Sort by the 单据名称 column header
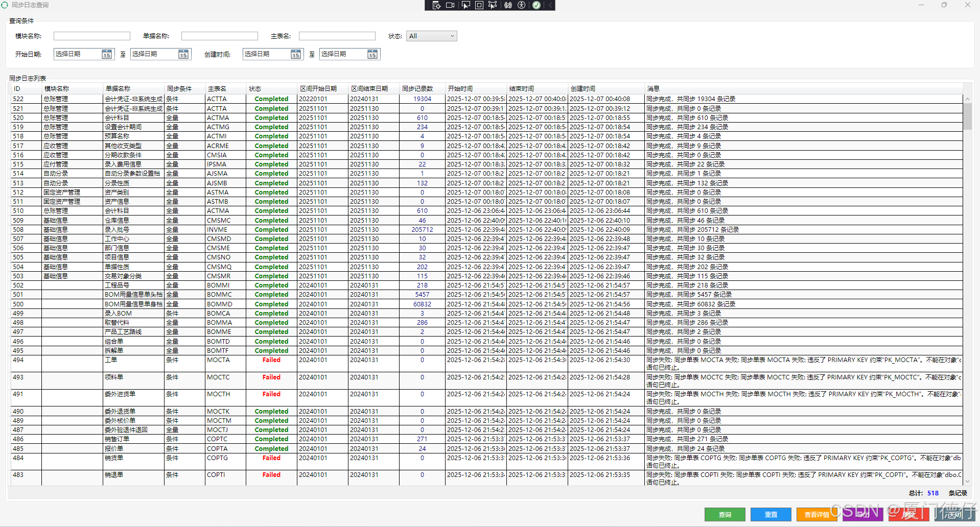980x527 pixels. (x=134, y=88)
